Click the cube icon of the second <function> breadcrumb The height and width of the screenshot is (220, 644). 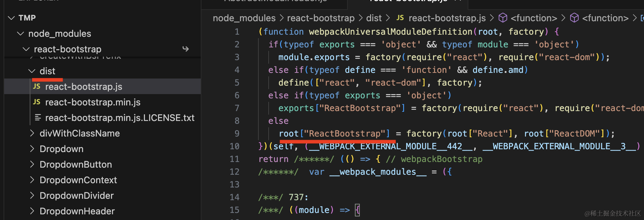click(575, 18)
